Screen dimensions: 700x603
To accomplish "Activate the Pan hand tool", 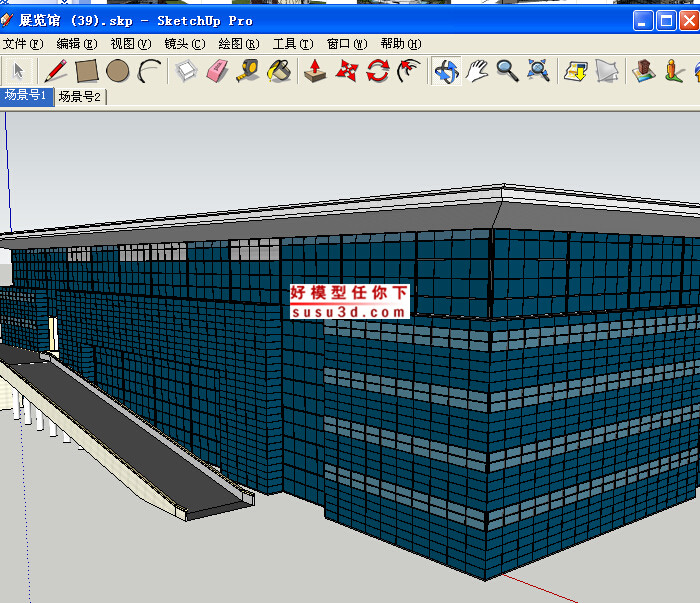I will click(477, 71).
